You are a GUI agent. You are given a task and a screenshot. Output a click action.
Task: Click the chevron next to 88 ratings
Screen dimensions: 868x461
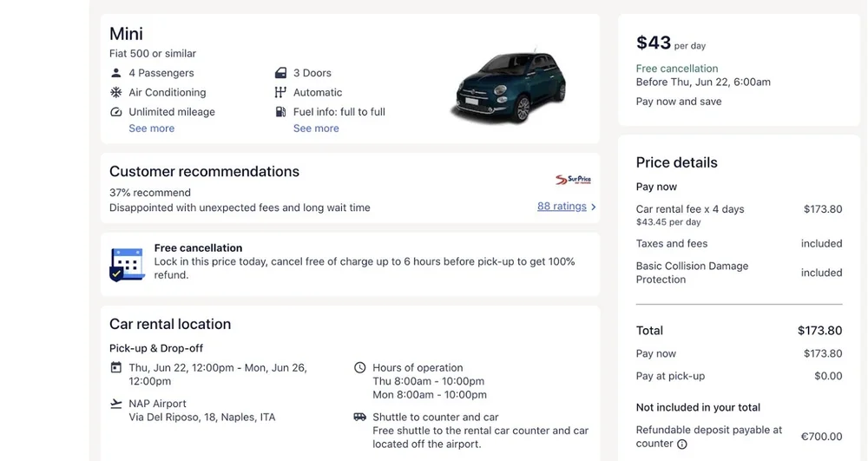[594, 207]
